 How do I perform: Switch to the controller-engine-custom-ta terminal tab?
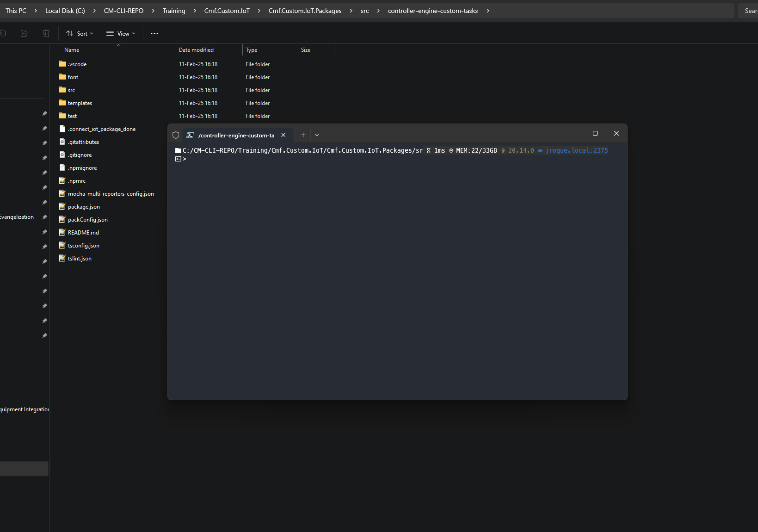(236, 135)
